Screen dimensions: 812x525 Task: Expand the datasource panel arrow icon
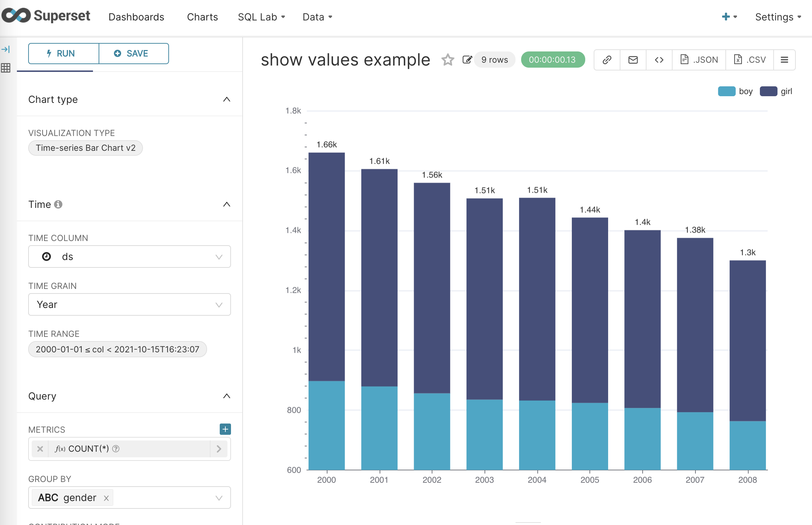(x=6, y=49)
